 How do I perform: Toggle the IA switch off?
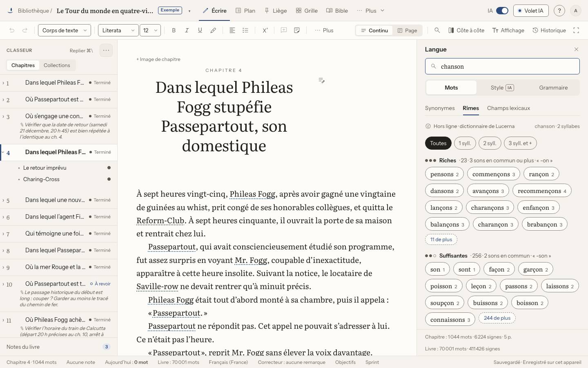click(x=502, y=11)
